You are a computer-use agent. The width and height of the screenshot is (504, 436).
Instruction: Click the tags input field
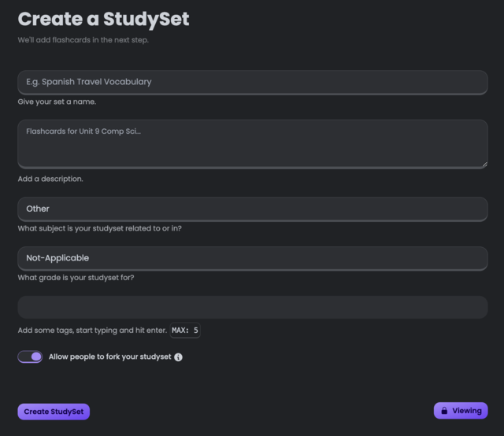click(x=253, y=308)
